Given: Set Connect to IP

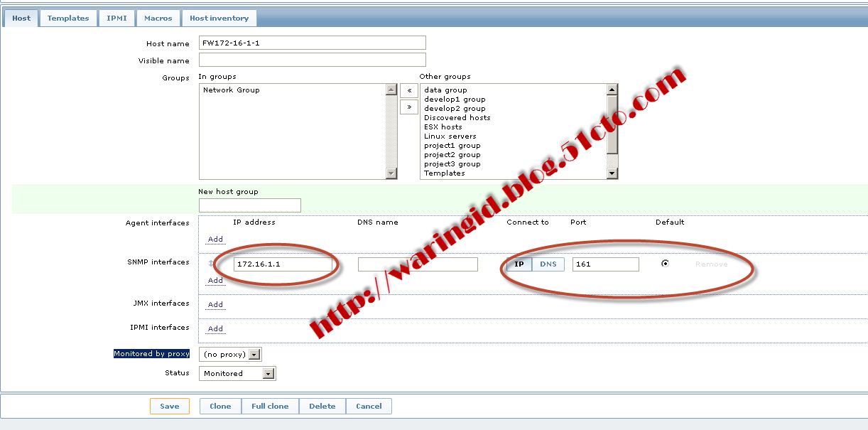Looking at the screenshot, I should [x=519, y=264].
